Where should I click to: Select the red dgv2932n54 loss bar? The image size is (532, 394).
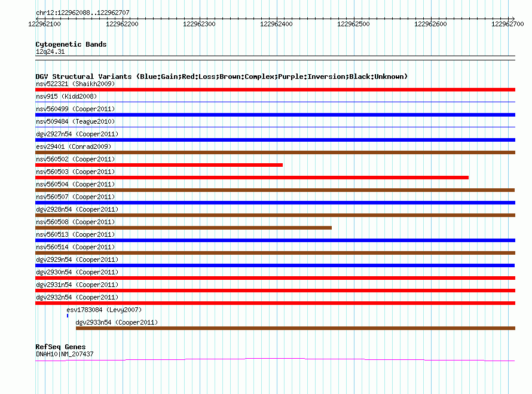(275, 303)
